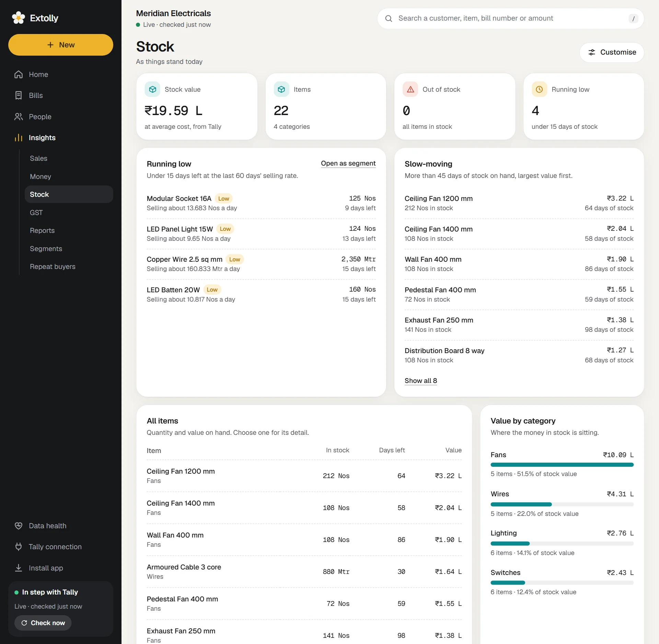Select Modular Socket 16A running low row
Viewport: 659px width, 644px height.
(x=261, y=203)
